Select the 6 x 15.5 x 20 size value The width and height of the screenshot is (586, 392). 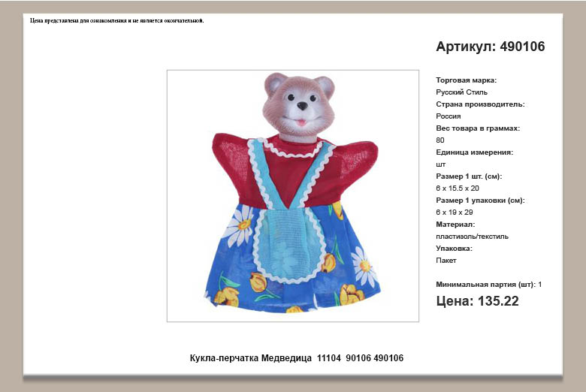[x=457, y=188]
